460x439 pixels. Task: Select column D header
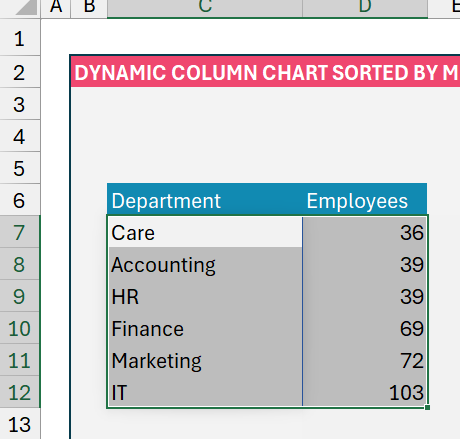click(365, 8)
